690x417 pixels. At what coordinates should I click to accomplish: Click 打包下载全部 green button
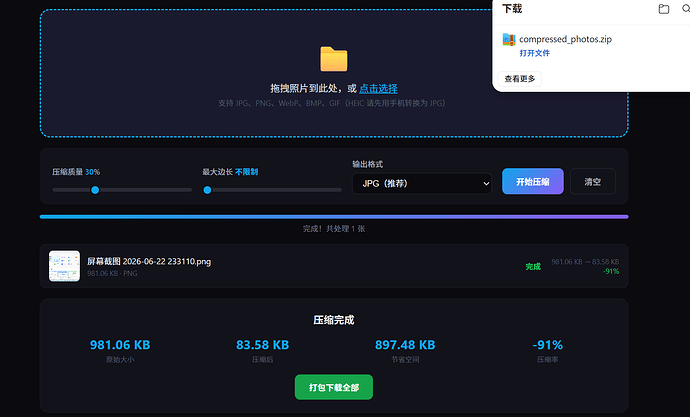[334, 387]
